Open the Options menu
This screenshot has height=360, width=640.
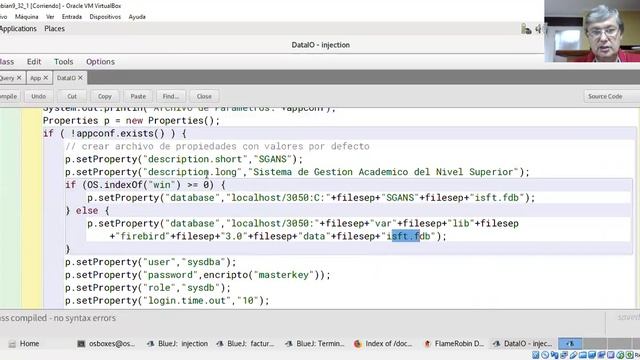coord(100,62)
